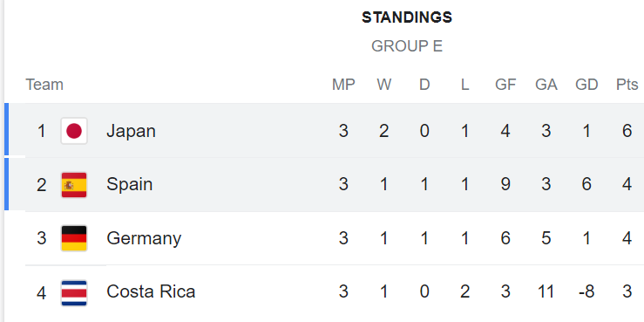
Task: Click the GROUP E label
Action: pyautogui.click(x=407, y=46)
